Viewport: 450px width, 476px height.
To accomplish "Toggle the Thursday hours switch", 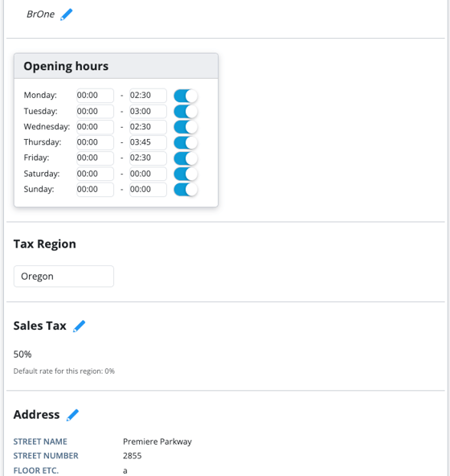I will (186, 142).
